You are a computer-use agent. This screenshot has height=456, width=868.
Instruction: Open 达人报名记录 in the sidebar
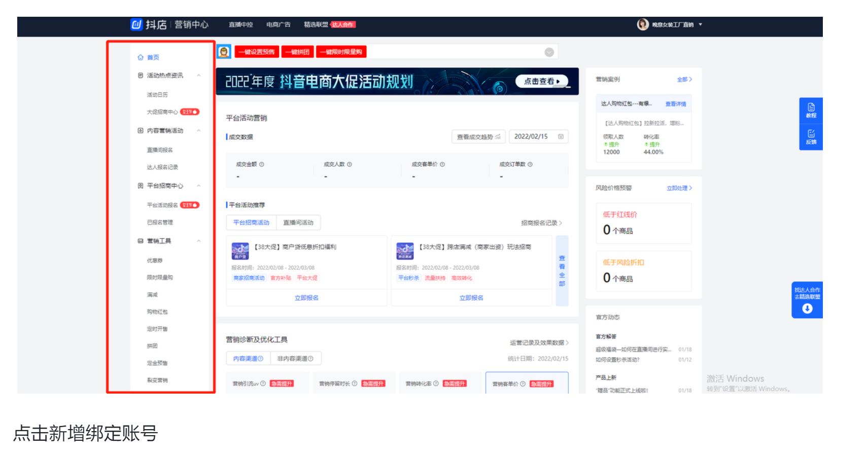(x=162, y=167)
